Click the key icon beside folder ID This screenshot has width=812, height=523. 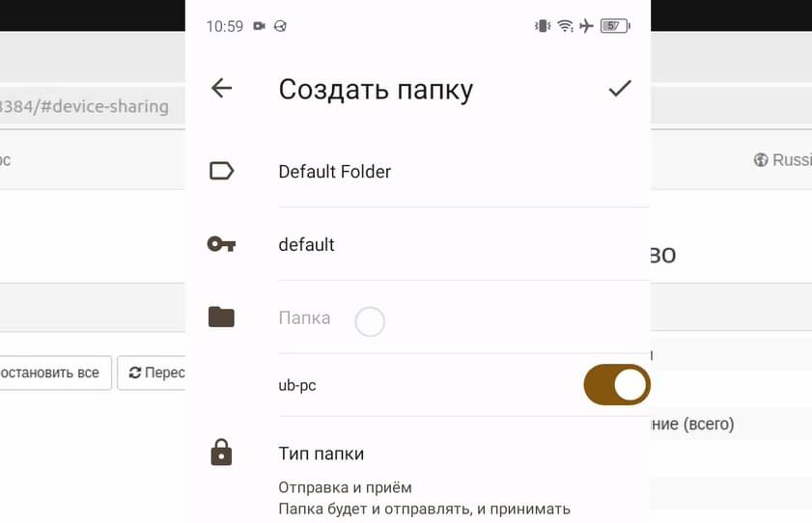[222, 244]
